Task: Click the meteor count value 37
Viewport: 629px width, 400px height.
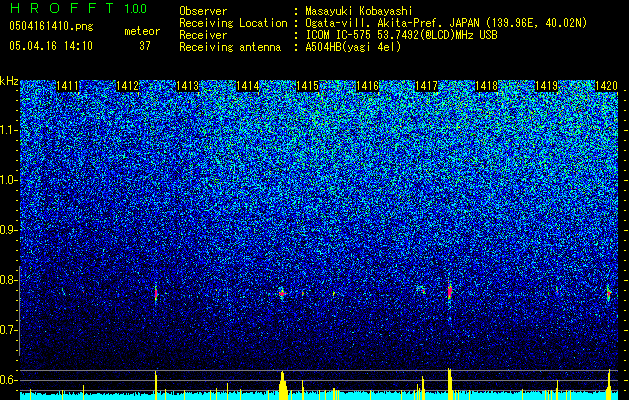Action: coord(145,46)
